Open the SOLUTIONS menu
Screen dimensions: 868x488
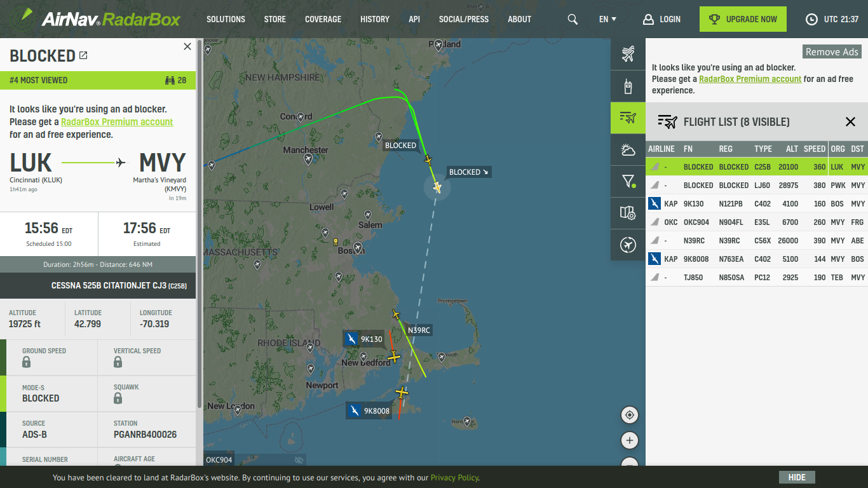226,19
